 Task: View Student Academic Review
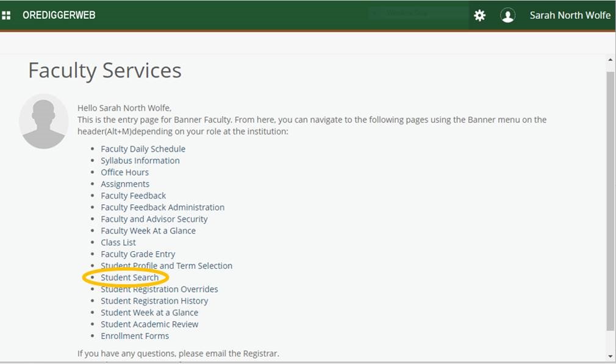pyautogui.click(x=149, y=324)
